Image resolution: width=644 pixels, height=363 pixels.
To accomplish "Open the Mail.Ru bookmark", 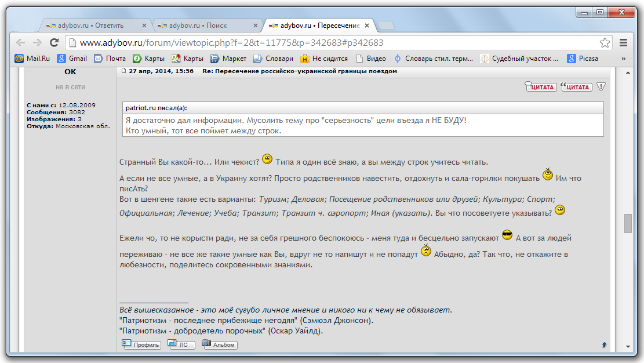I will [33, 59].
